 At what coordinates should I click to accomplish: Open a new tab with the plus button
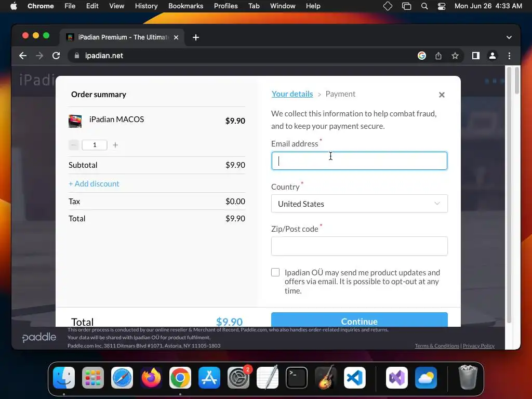click(196, 37)
